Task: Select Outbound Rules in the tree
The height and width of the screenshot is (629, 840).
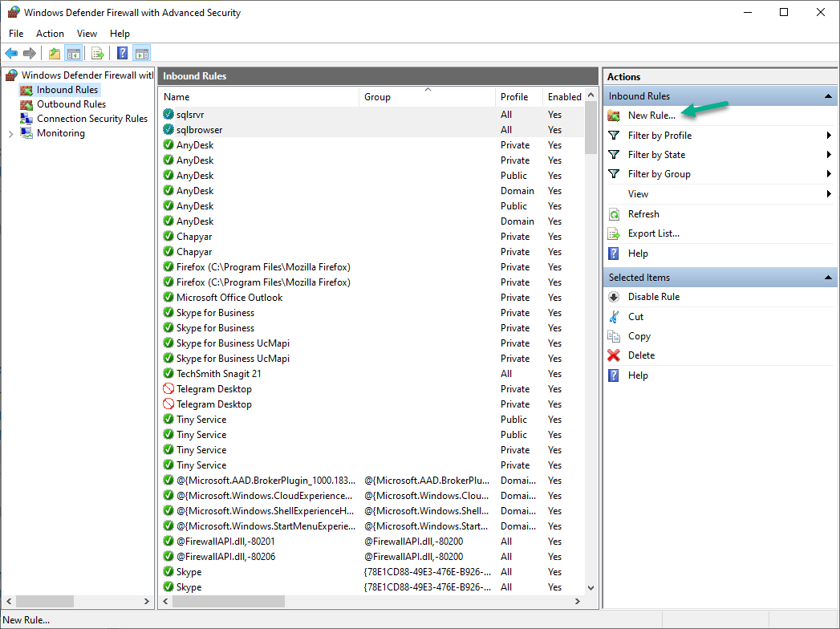Action: [71, 104]
